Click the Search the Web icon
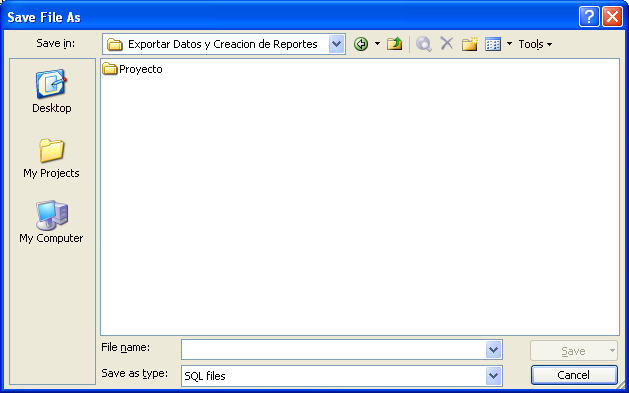 tap(424, 44)
